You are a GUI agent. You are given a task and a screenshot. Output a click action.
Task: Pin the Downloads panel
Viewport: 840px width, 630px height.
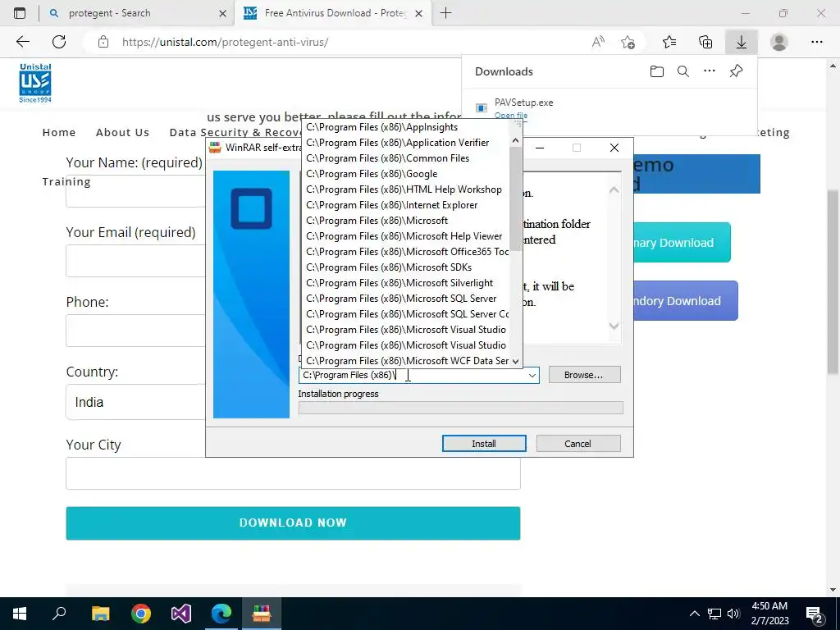pos(736,71)
